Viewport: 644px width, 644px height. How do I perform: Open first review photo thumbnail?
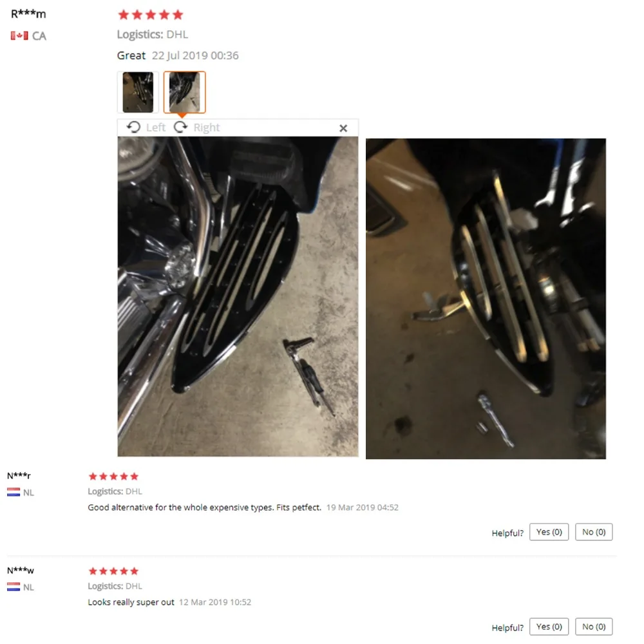point(138,92)
